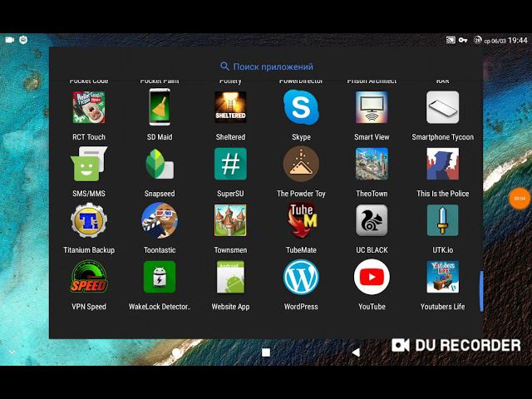Expand the bottom-left navigation chevron
This screenshot has width=532, height=399.
pyautogui.click(x=12, y=352)
